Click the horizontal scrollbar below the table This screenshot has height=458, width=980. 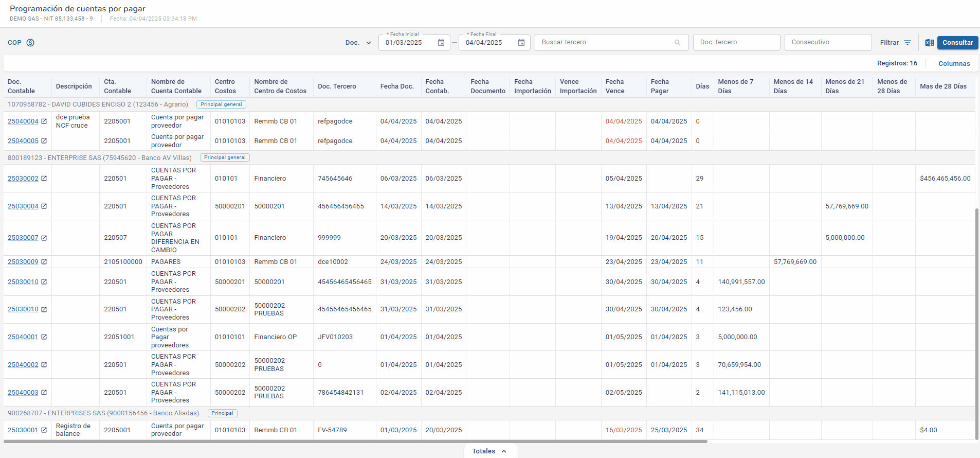(x=355, y=442)
